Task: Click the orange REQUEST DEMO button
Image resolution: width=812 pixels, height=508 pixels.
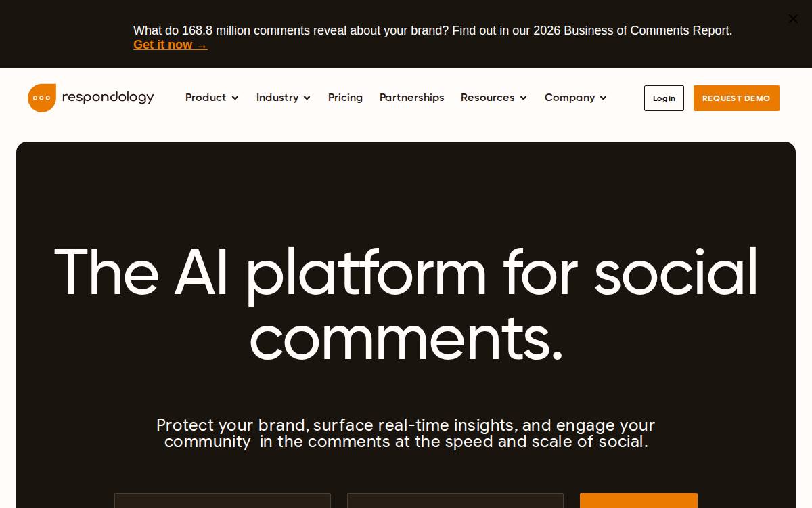Action: point(736,98)
